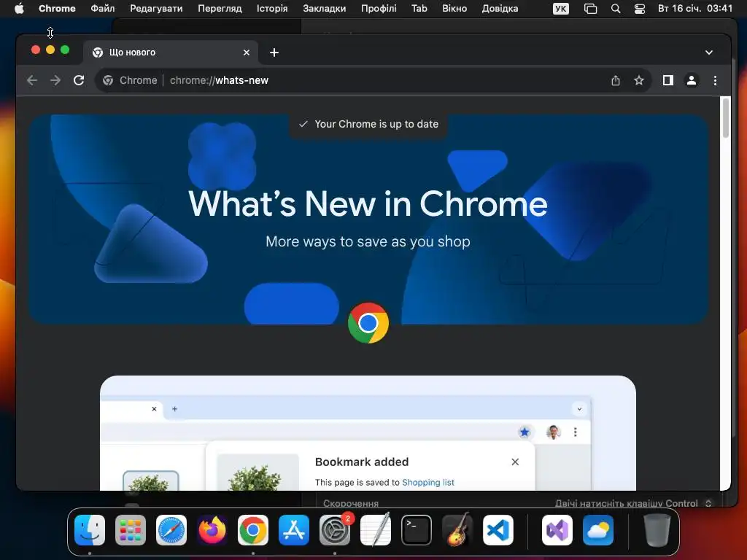Go forward using the forward arrow

pos(55,80)
